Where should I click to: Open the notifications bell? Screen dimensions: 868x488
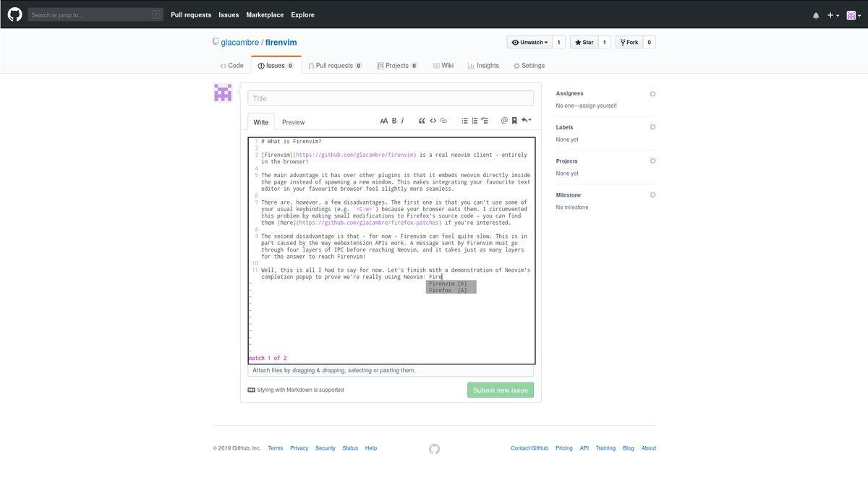[816, 15]
